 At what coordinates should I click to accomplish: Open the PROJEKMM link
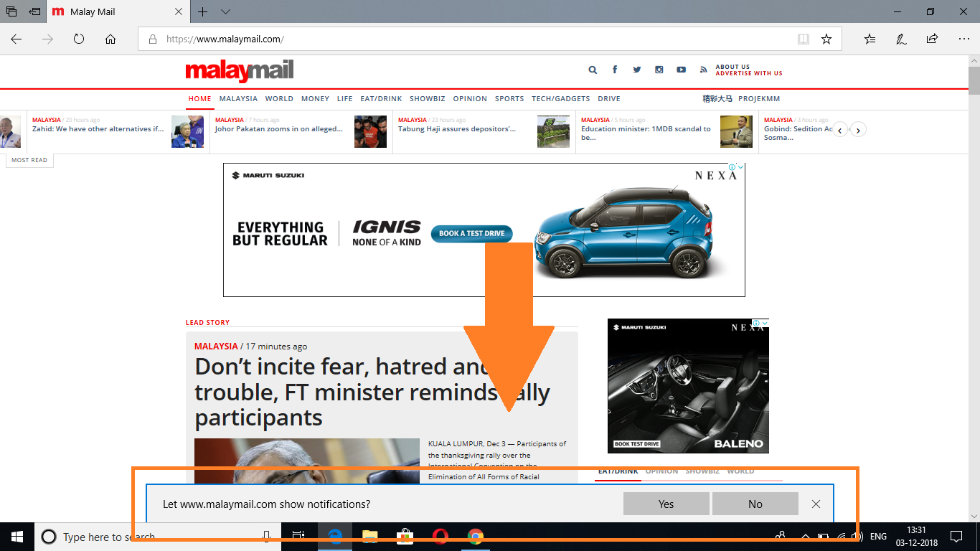tap(759, 99)
